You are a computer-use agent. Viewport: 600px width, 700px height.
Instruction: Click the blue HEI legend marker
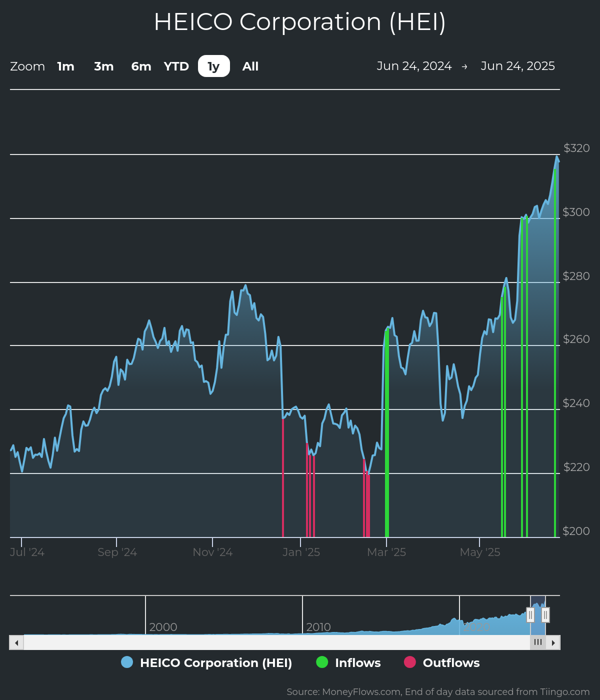[127, 662]
